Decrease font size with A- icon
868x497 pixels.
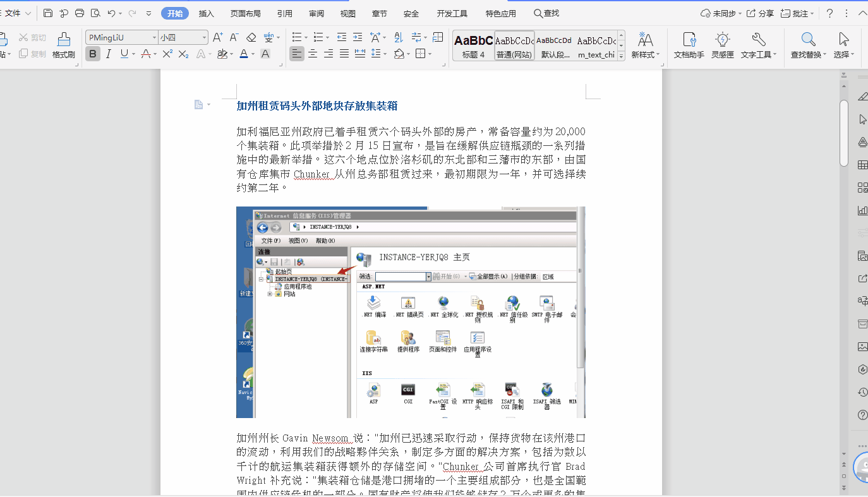(x=234, y=38)
